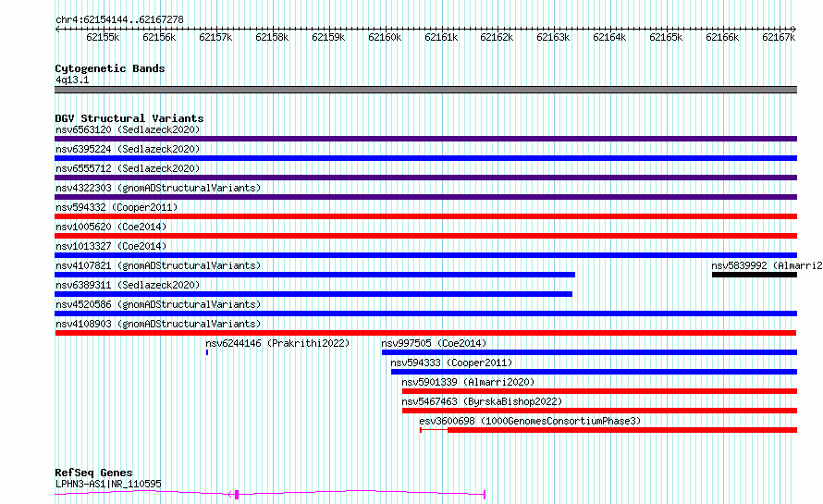Click the left arrow end of the ruler
The image size is (823, 504).
coord(57,29)
